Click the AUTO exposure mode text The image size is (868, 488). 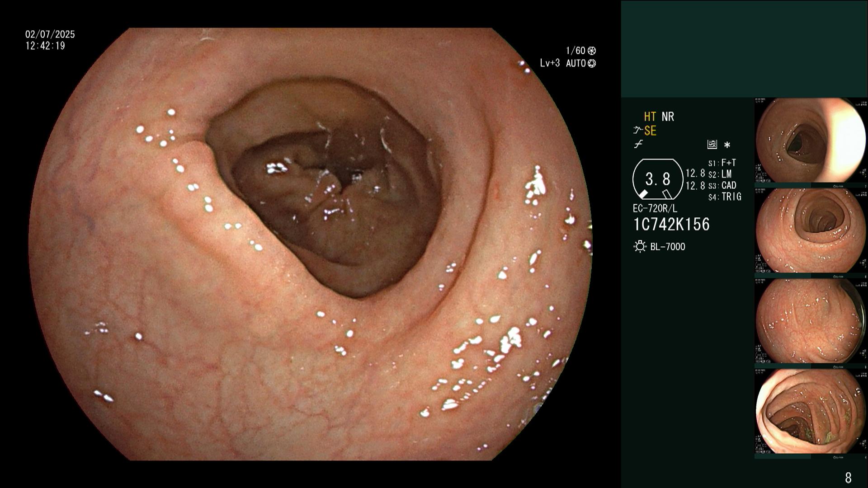point(576,63)
